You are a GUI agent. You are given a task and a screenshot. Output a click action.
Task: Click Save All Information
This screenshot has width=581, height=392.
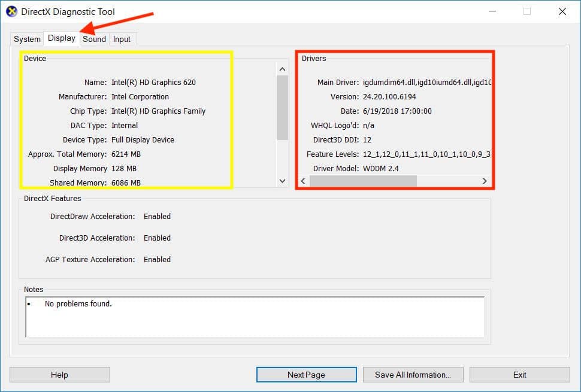tap(413, 374)
